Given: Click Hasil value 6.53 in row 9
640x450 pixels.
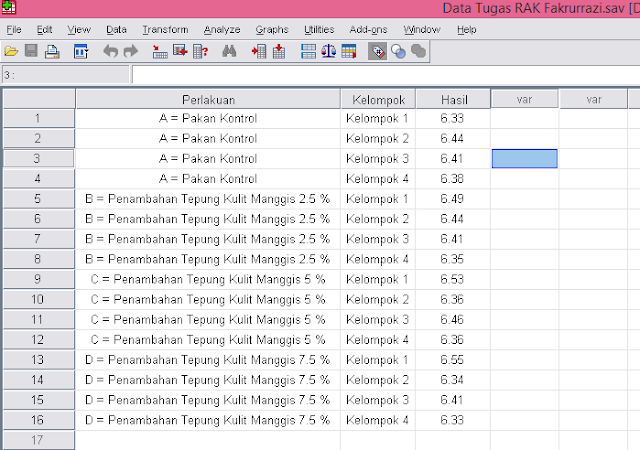Looking at the screenshot, I should click(x=453, y=279).
